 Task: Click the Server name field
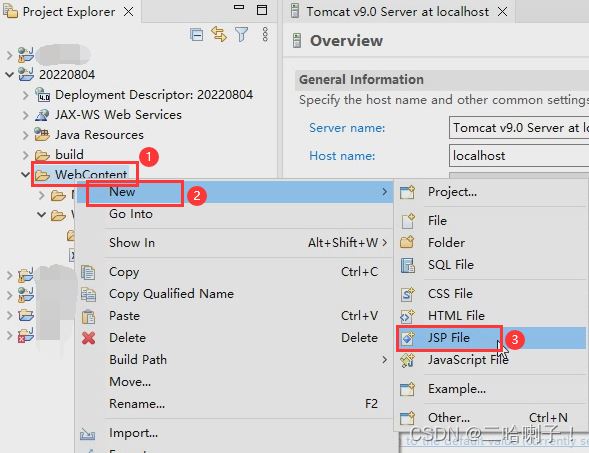coord(519,128)
